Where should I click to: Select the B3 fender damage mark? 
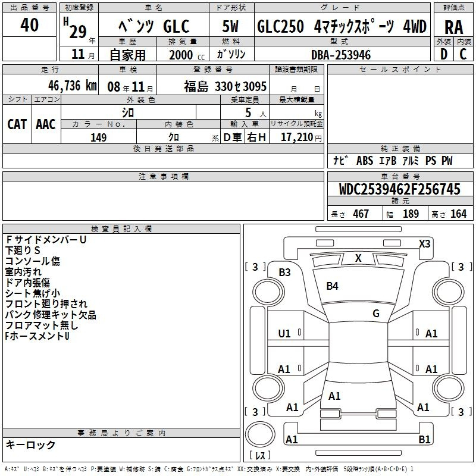click(284, 273)
